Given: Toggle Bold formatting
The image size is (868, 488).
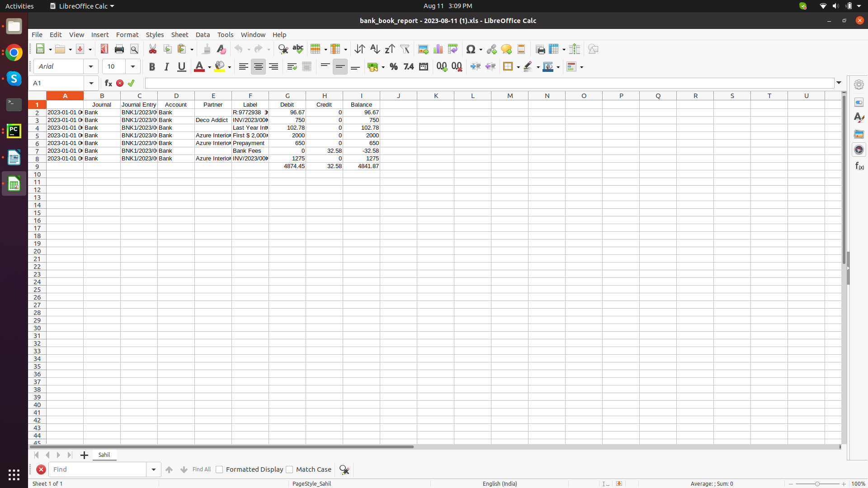Looking at the screenshot, I should [152, 67].
